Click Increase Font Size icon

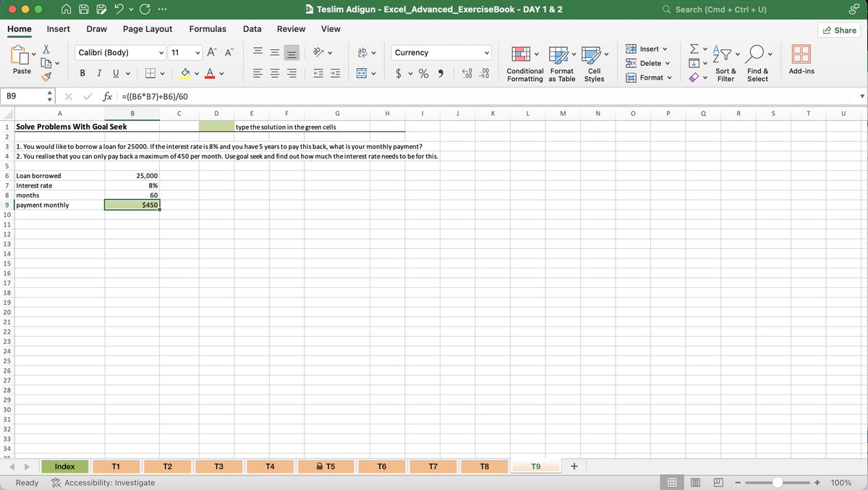click(213, 52)
